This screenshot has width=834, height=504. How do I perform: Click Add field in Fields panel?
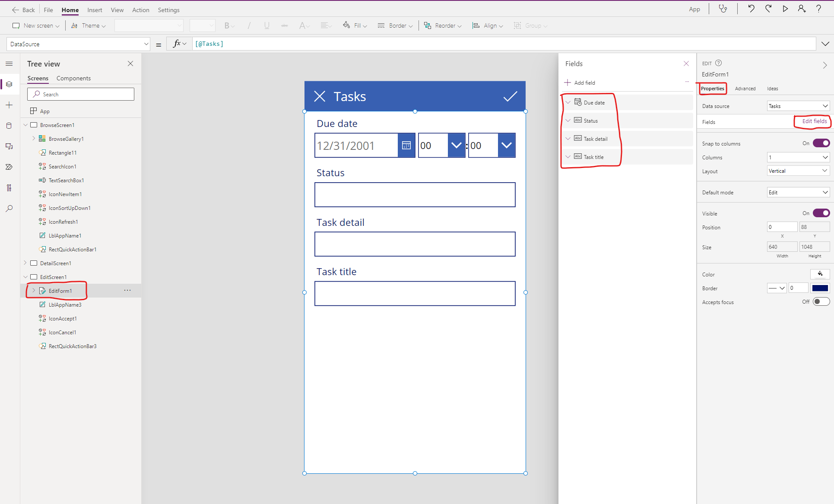click(x=580, y=82)
